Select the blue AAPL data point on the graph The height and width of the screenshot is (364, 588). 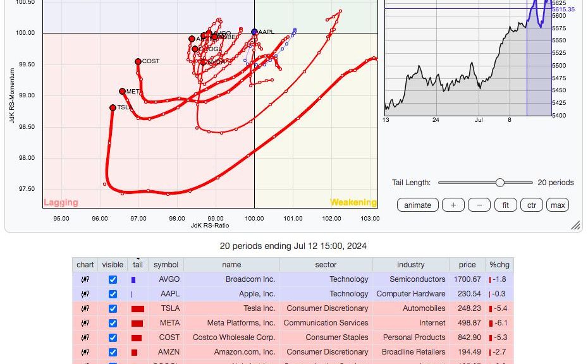click(254, 32)
